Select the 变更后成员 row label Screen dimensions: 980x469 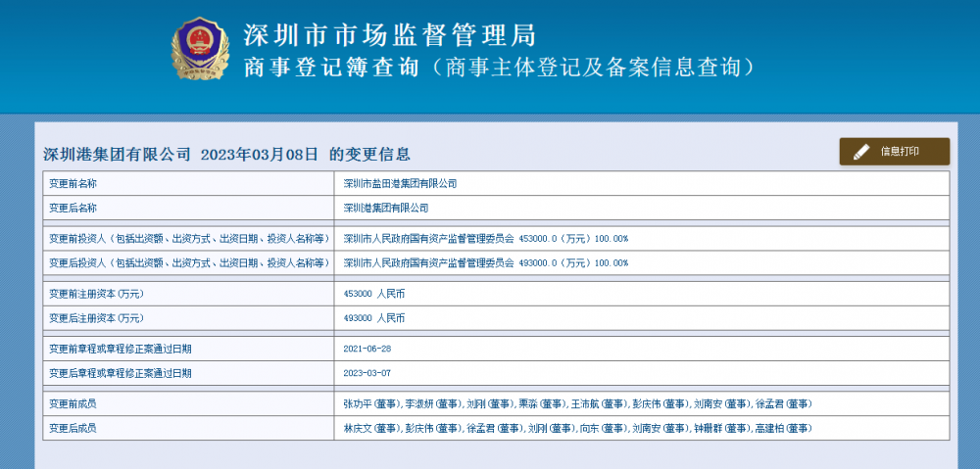(x=73, y=429)
